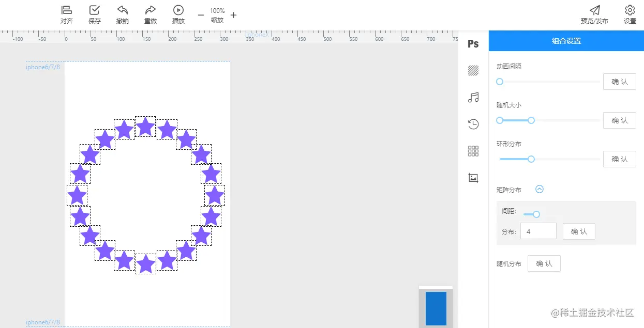This screenshot has width=644, height=328.
Task: Zoom out with the minus icon
Action: tap(201, 15)
